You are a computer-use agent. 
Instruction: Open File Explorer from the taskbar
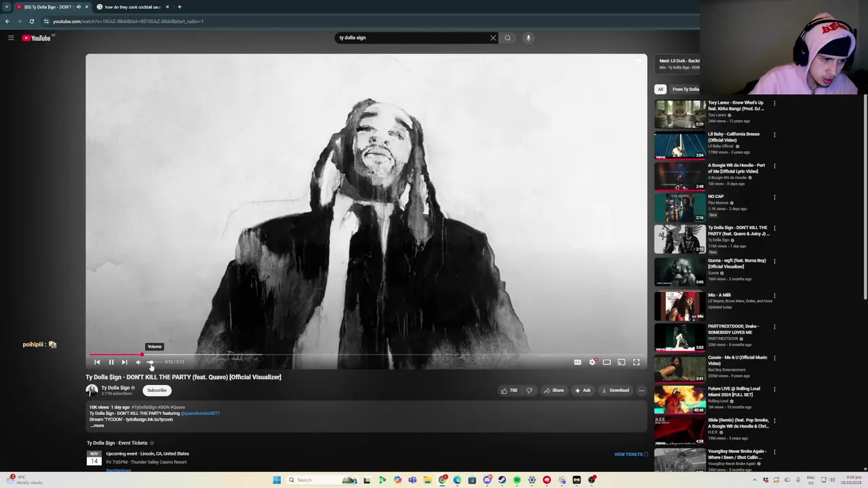427,480
